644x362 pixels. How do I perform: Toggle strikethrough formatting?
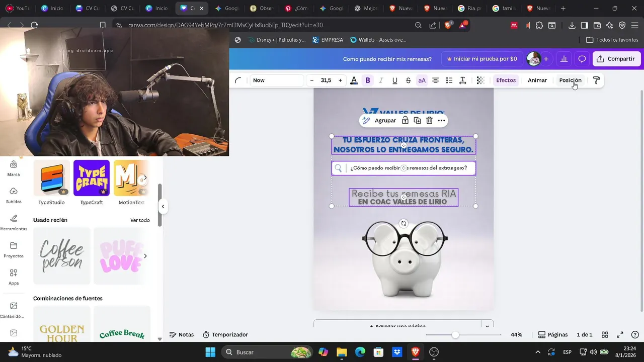coord(408,80)
